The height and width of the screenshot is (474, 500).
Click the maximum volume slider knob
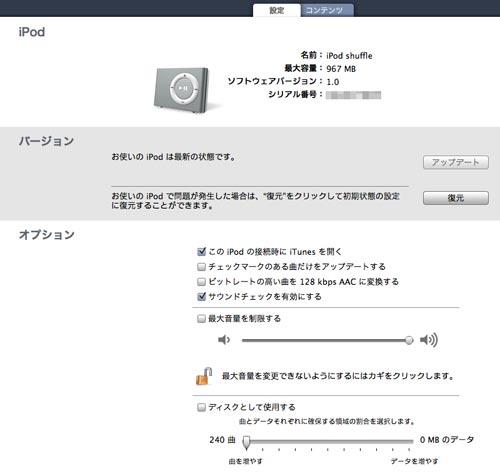[x=409, y=340]
